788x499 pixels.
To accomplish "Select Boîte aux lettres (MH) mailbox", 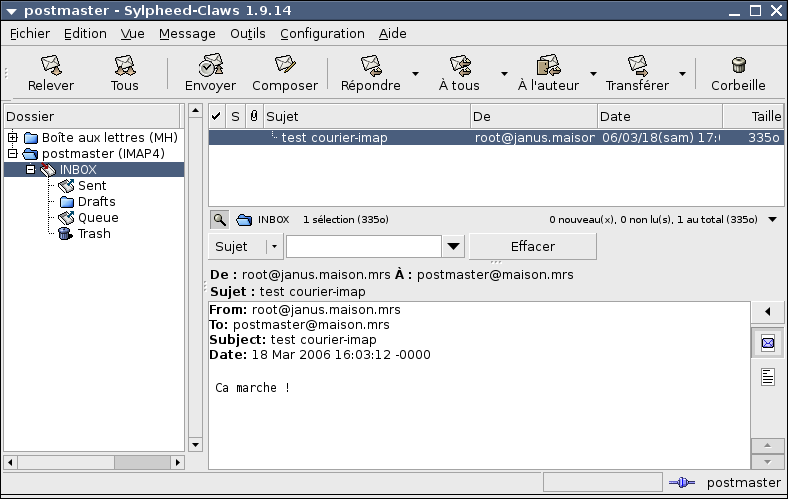I will click(x=110, y=137).
